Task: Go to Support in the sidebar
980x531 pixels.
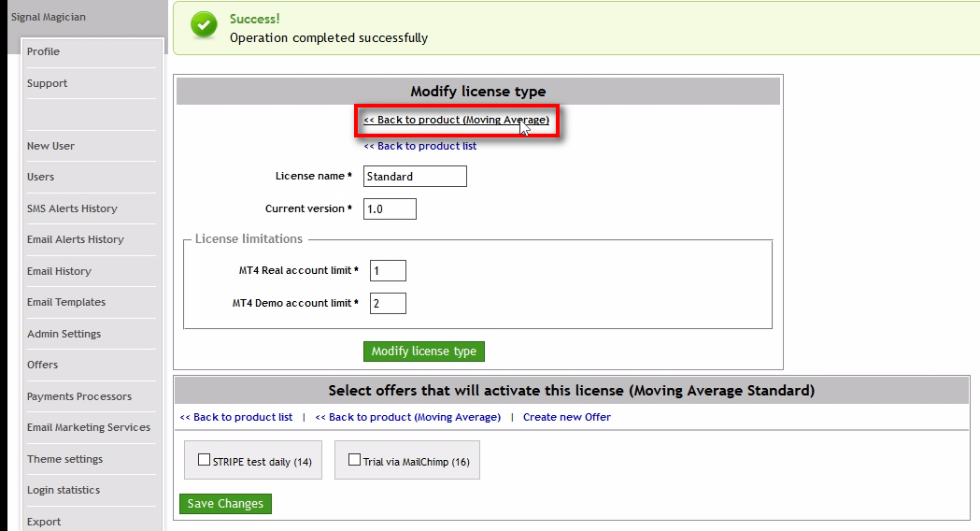Action: 47,83
